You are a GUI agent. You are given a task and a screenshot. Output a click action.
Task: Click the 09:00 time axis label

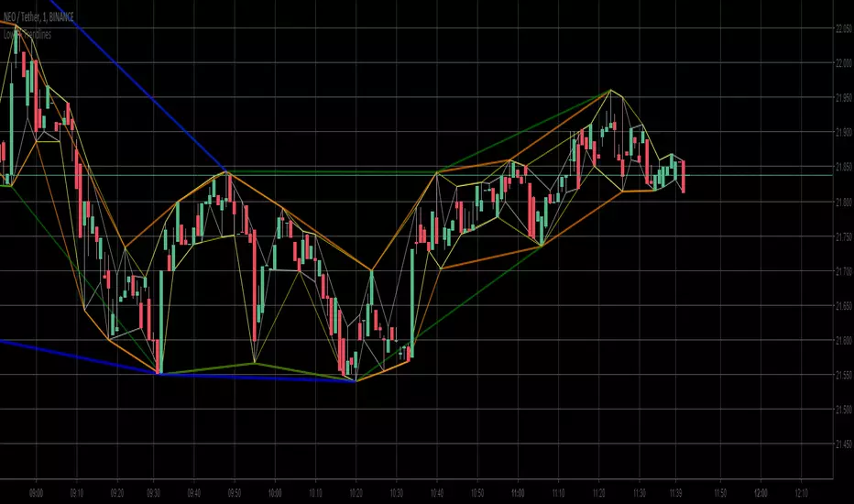[x=37, y=493]
